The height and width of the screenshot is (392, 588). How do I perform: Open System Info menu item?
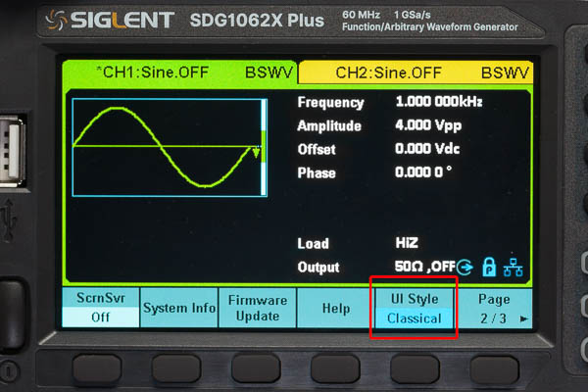coord(179,308)
